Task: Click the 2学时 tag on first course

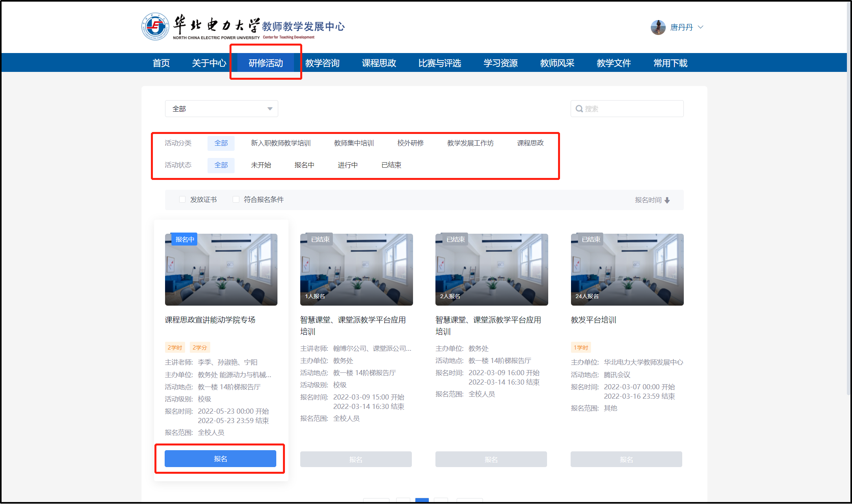Action: click(x=174, y=348)
